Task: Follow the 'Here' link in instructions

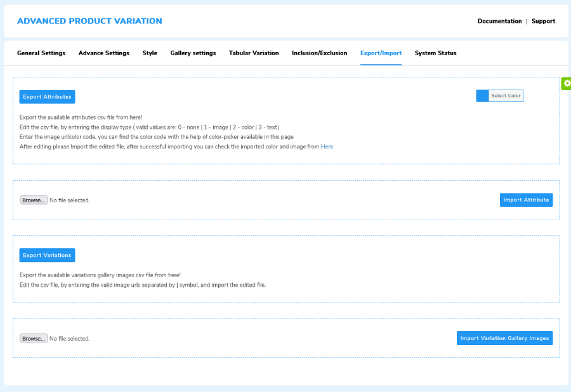Action: [327, 147]
